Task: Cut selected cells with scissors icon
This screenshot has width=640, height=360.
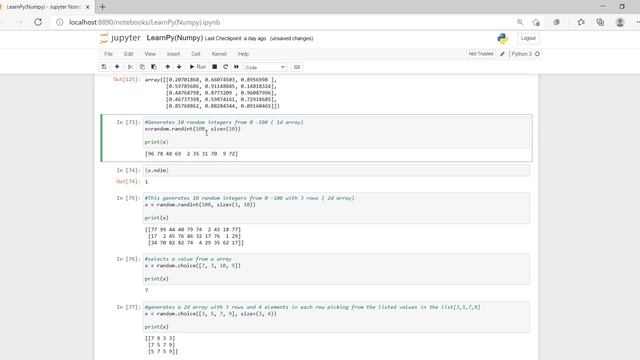Action: pyautogui.click(x=130, y=67)
